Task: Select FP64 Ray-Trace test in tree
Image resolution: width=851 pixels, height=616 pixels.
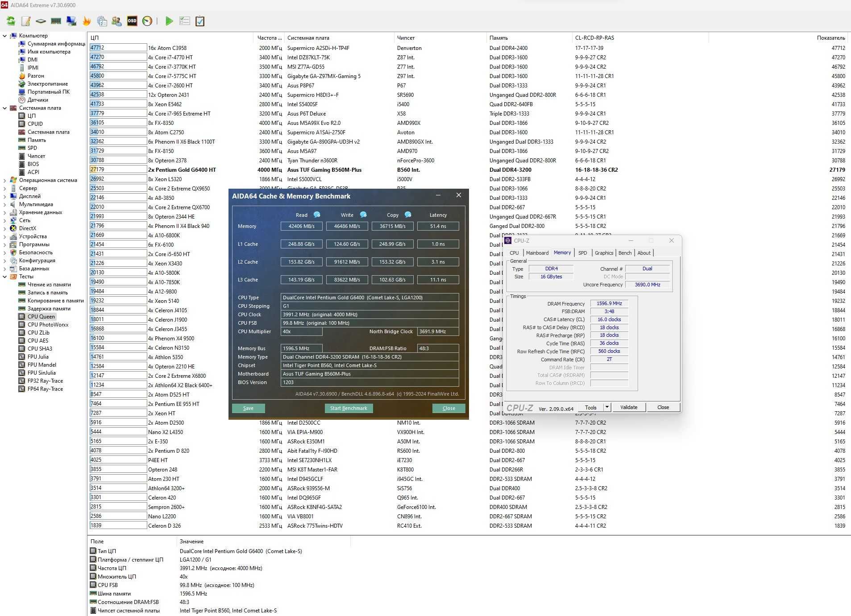Action: pos(45,389)
